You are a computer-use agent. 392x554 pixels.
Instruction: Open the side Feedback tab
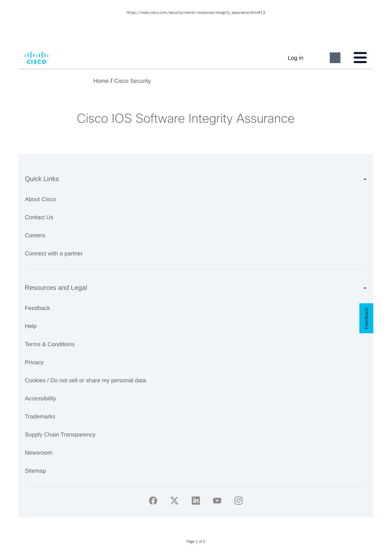pyautogui.click(x=366, y=318)
